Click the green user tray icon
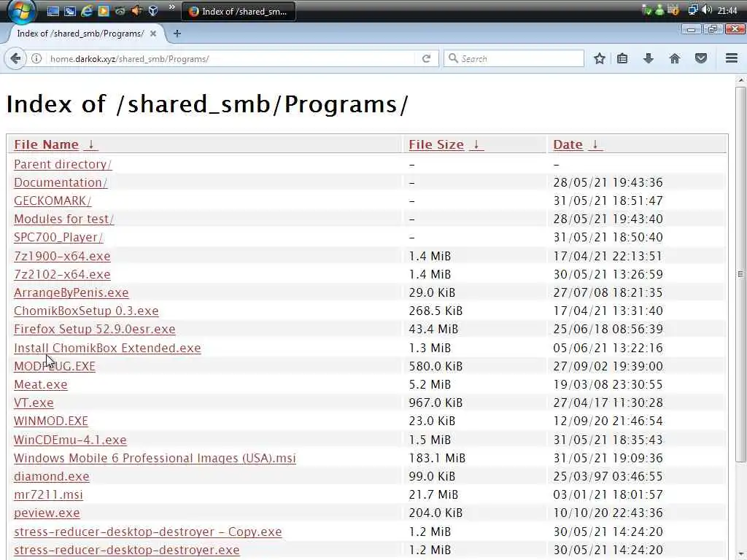747x560 pixels. pos(659,10)
